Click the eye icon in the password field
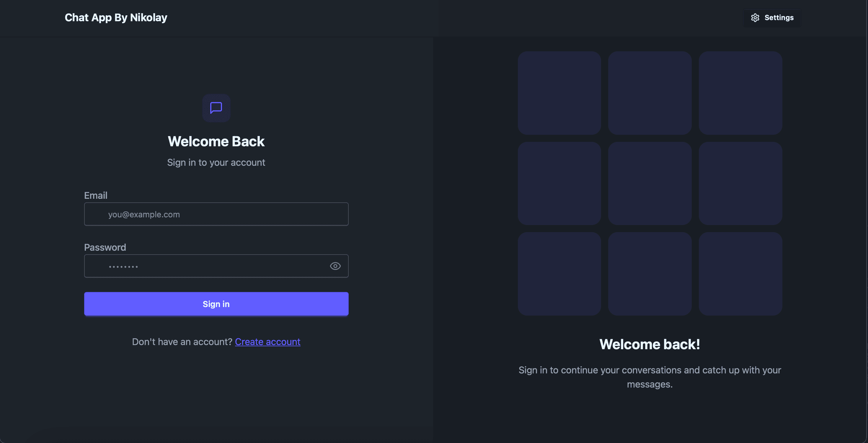The height and width of the screenshot is (443, 868). [x=335, y=266]
